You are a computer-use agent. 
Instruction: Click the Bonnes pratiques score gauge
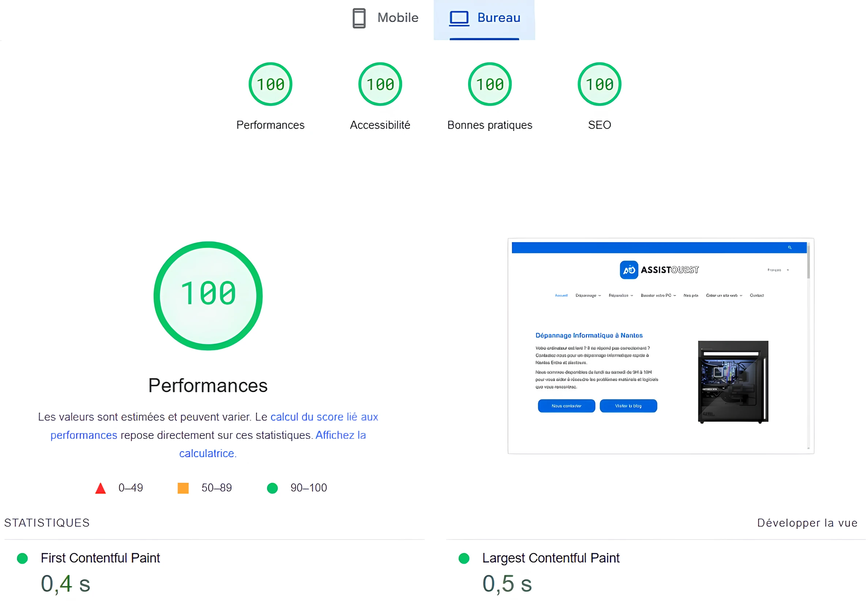click(x=490, y=84)
